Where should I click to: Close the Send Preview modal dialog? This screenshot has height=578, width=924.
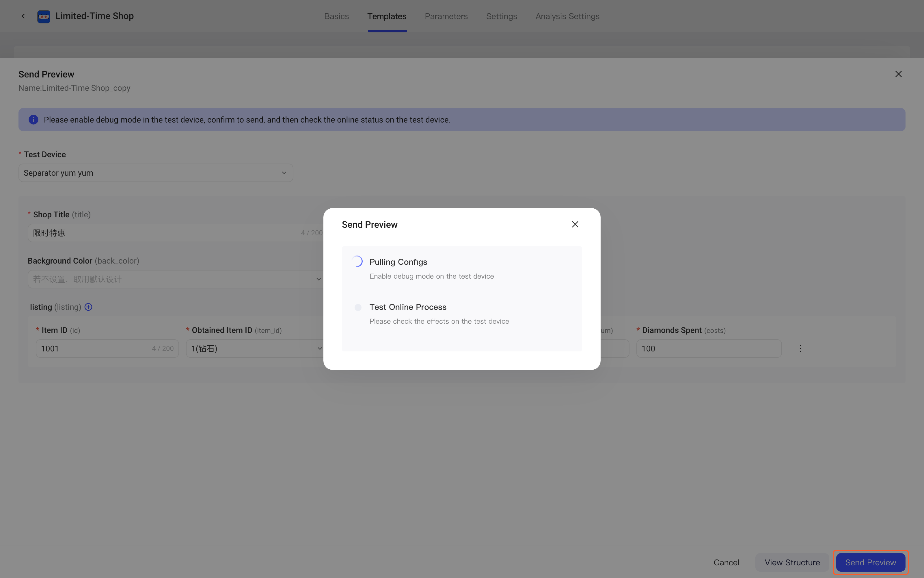point(575,224)
